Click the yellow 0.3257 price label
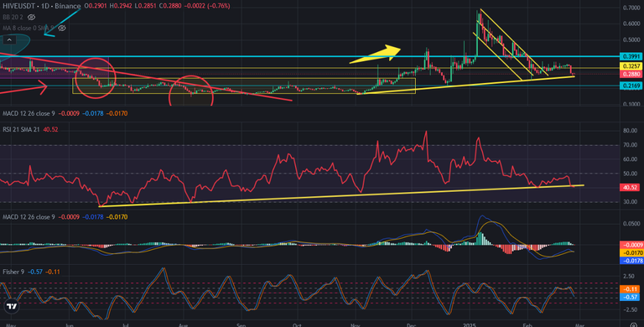 (x=631, y=66)
